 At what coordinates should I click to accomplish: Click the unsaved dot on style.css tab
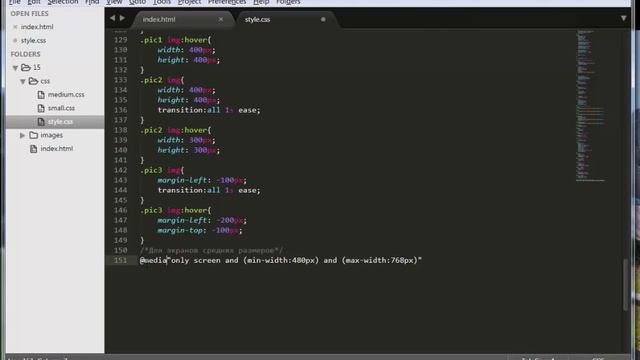coord(323,19)
